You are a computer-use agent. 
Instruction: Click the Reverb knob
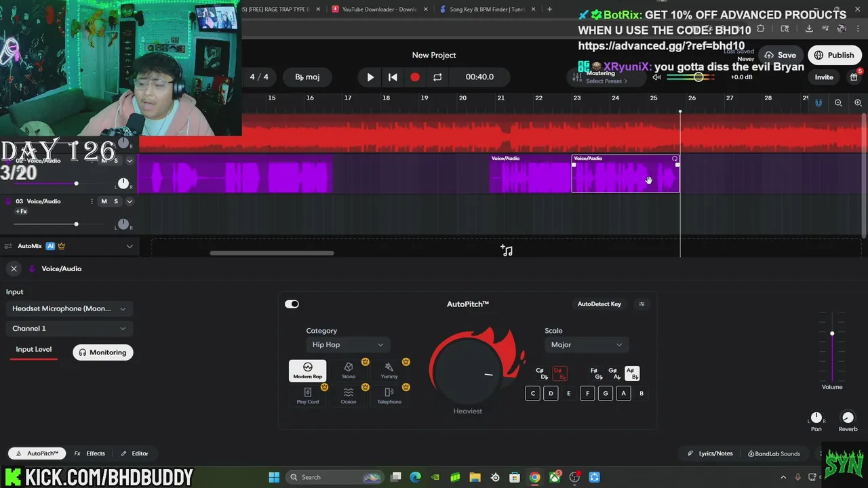click(848, 418)
